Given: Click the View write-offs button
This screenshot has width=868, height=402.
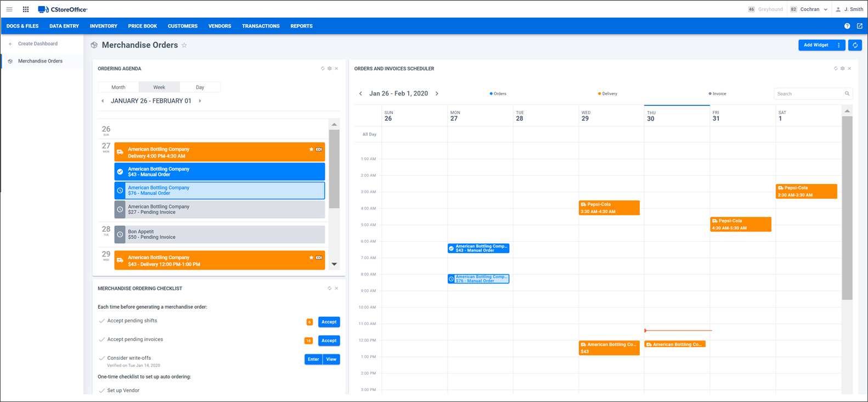Looking at the screenshot, I should 331,359.
